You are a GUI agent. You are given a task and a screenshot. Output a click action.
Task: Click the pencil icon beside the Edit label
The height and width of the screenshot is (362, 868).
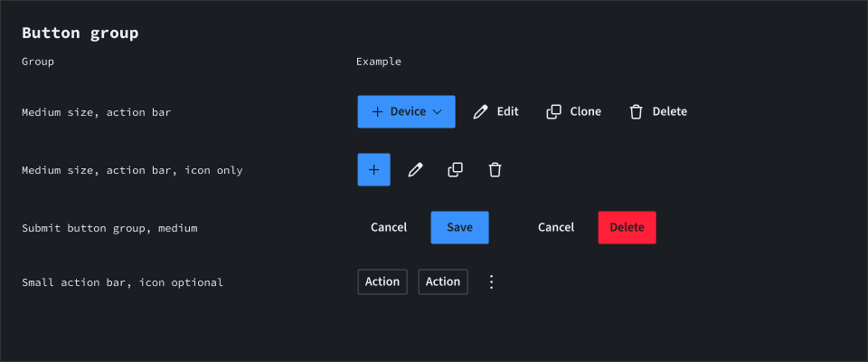pyautogui.click(x=480, y=112)
